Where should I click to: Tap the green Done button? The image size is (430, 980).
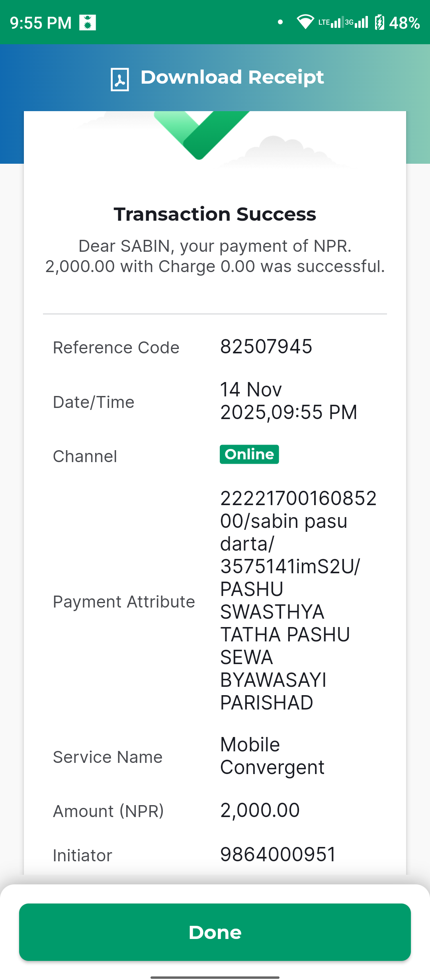[x=215, y=932]
